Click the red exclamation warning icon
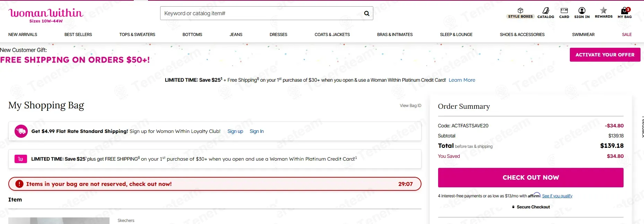 (19, 184)
